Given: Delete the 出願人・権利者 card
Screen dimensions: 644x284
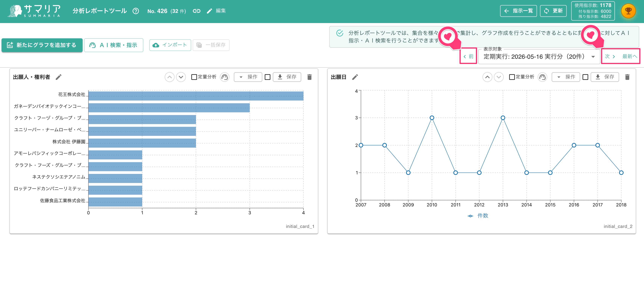Looking at the screenshot, I should (x=310, y=77).
